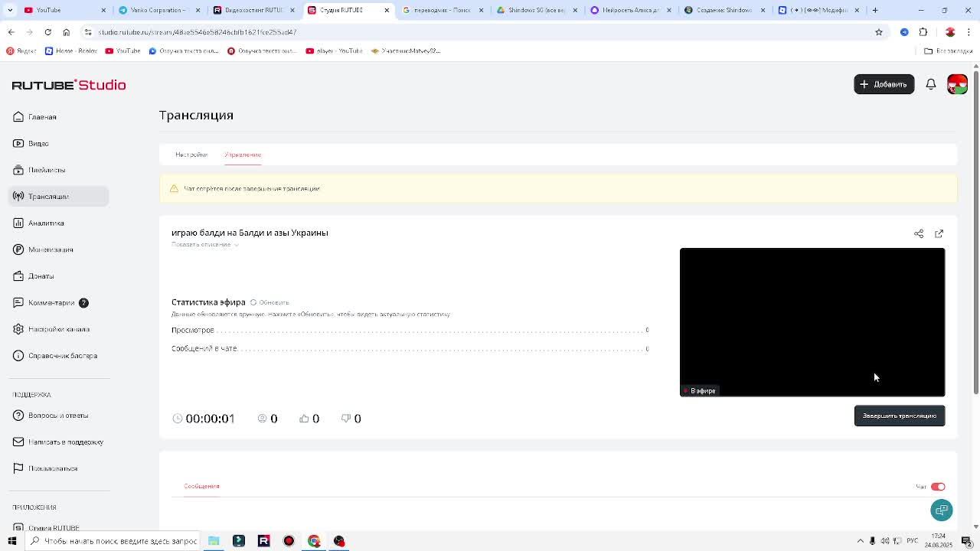Open the notifications bell

click(x=931, y=84)
